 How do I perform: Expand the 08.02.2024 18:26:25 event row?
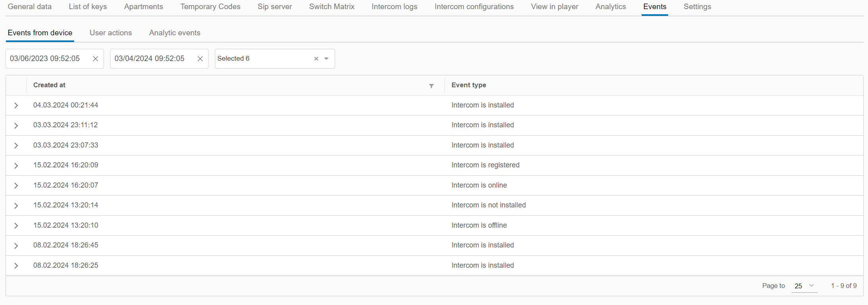[x=16, y=266]
